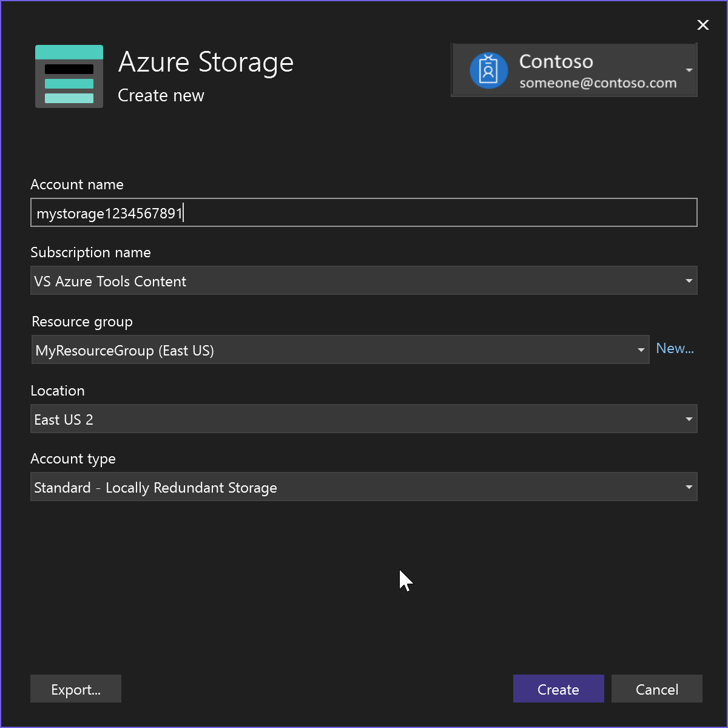The height and width of the screenshot is (728, 728).
Task: Click the Contoso account avatar icon
Action: coord(489,70)
